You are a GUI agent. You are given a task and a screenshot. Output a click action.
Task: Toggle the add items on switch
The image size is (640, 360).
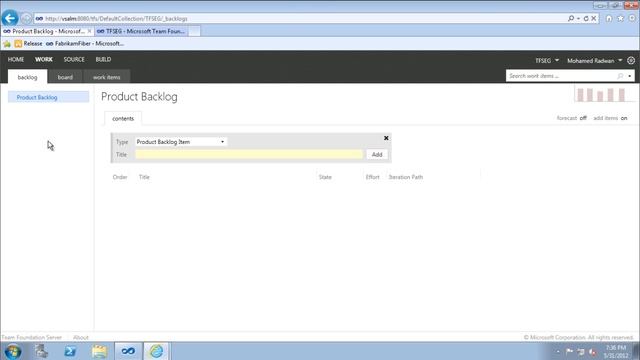point(610,118)
